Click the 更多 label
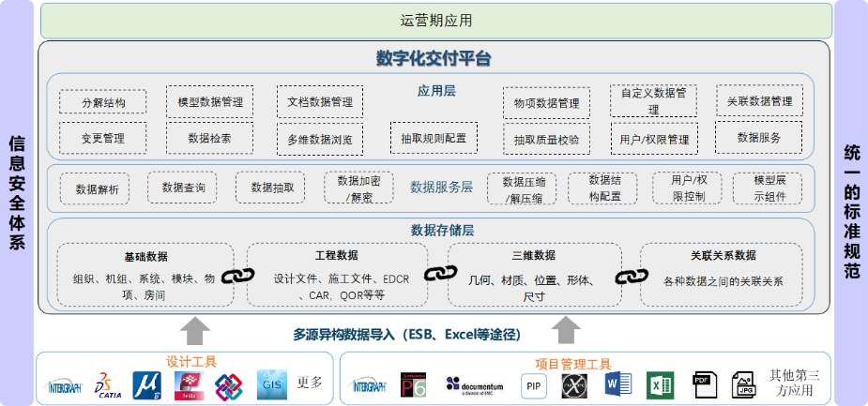Screen dimensions: 868x406 coord(310,383)
